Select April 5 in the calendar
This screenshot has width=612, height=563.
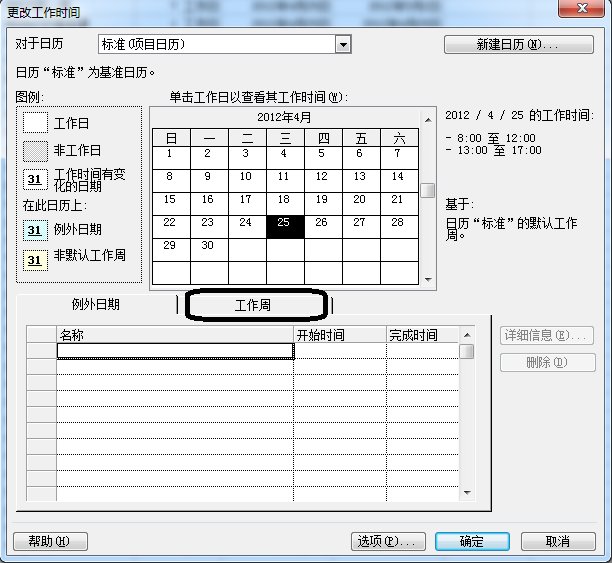click(323, 158)
